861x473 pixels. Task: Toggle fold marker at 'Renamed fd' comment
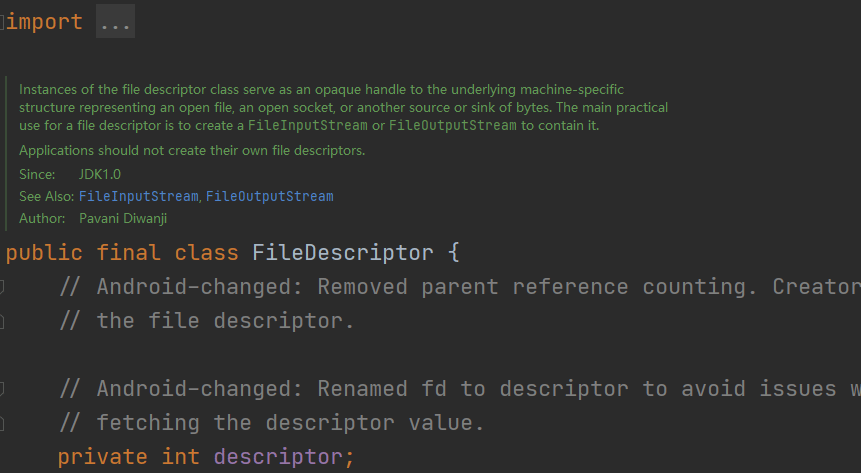[3, 388]
